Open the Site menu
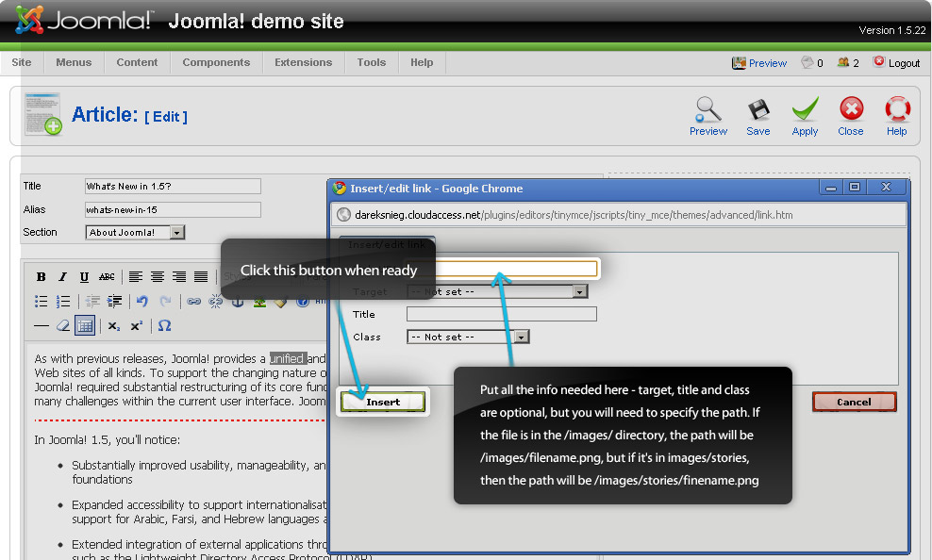Screen dimensions: 932x560 (22, 62)
